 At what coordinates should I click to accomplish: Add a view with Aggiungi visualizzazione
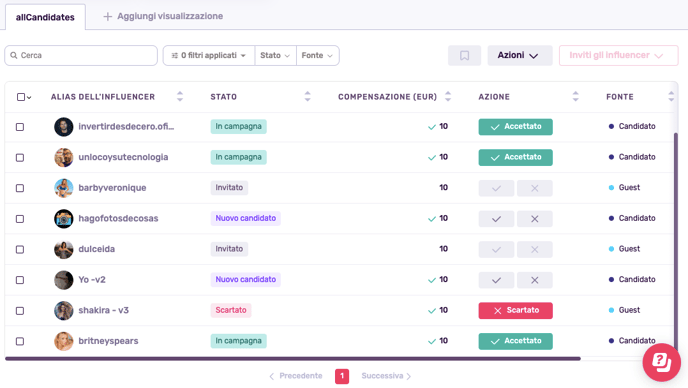pyautogui.click(x=163, y=16)
